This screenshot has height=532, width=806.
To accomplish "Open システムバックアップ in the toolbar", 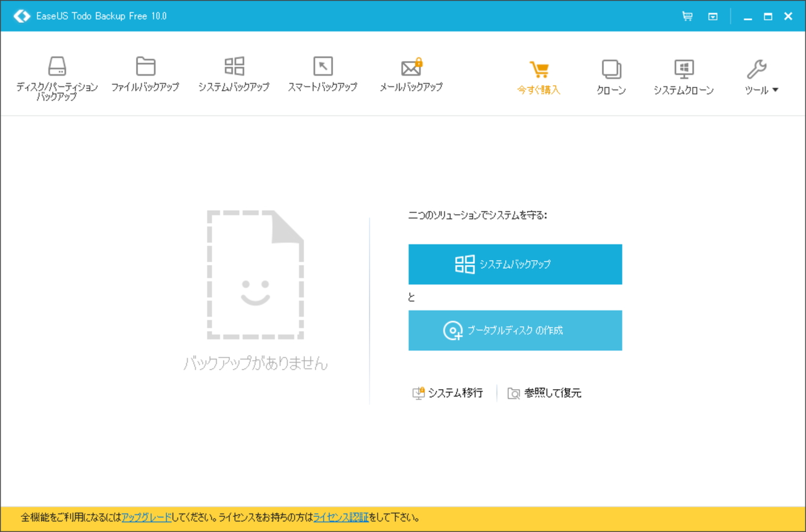I will 234,72.
